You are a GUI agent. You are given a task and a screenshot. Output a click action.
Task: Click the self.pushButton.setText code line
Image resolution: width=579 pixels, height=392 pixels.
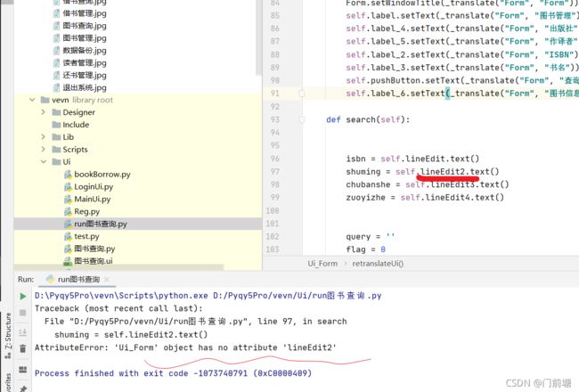click(462, 80)
